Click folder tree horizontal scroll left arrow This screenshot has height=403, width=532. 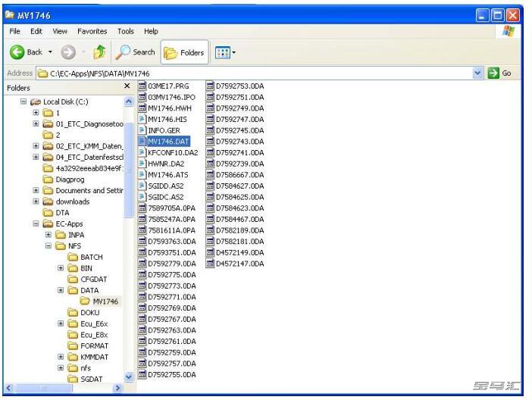click(x=9, y=388)
